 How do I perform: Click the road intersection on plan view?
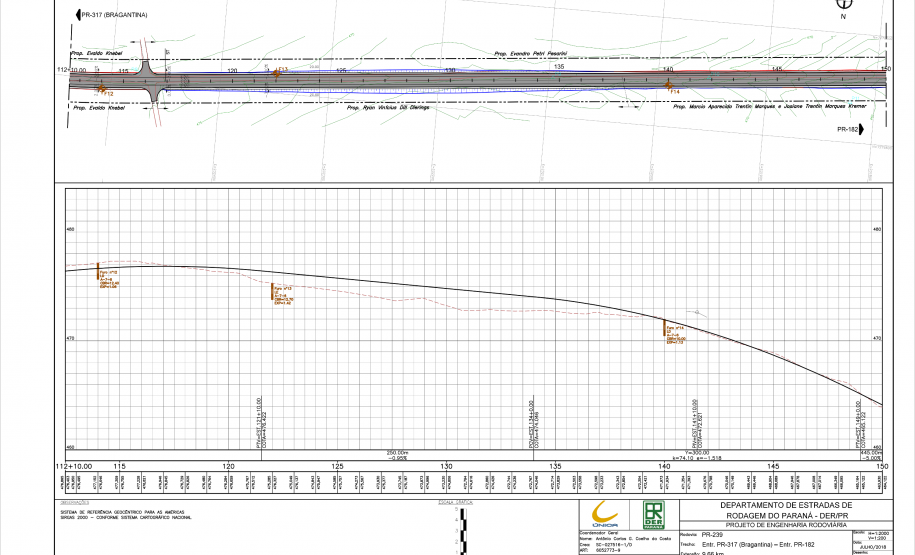pos(150,82)
